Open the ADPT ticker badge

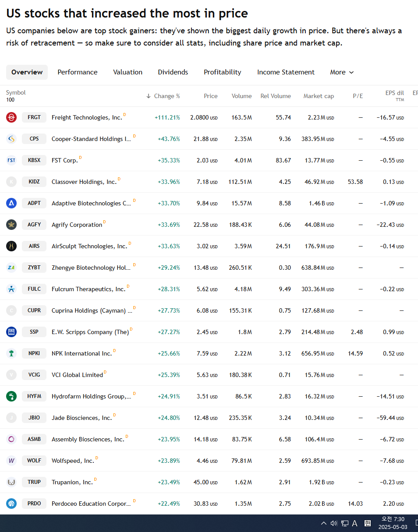point(34,203)
